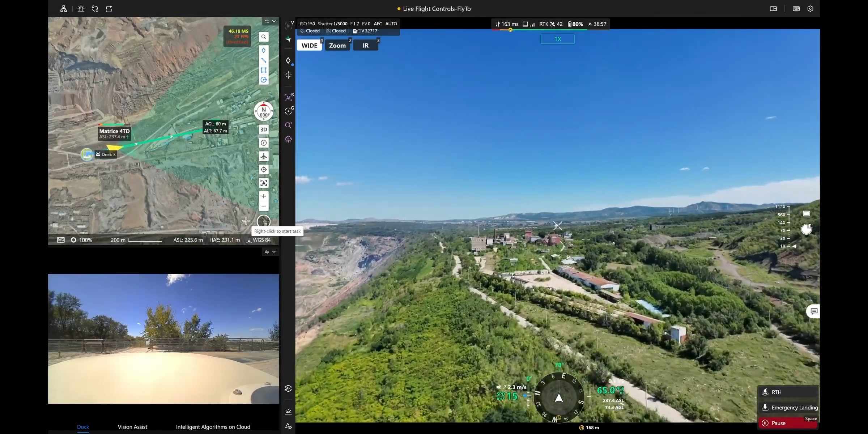Click the map search icon
868x434 pixels.
pos(264,37)
